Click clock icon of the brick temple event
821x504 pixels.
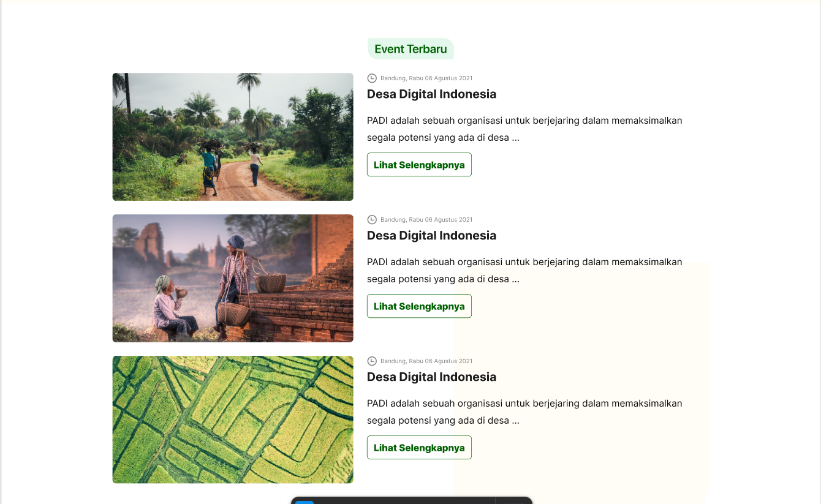point(372,219)
